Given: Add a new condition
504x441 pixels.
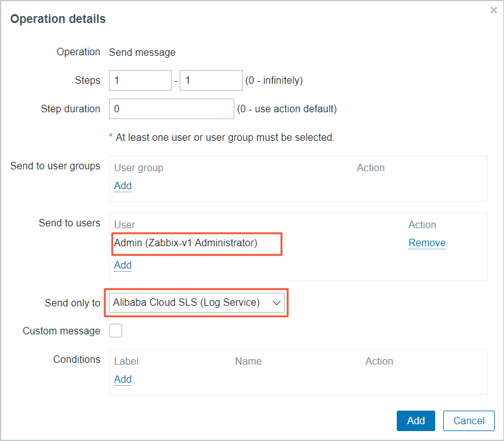Looking at the screenshot, I should click(123, 379).
